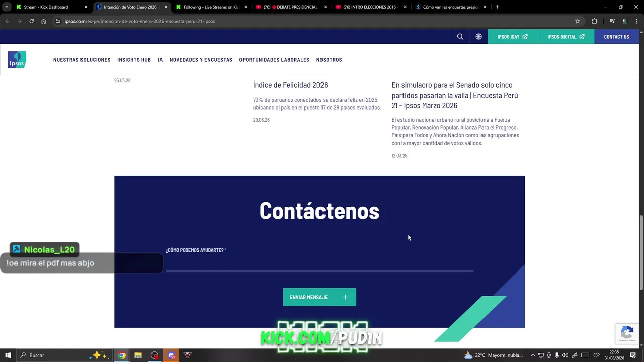Click the Enviar Mensaje button
This screenshot has width=644, height=362.
tap(319, 297)
